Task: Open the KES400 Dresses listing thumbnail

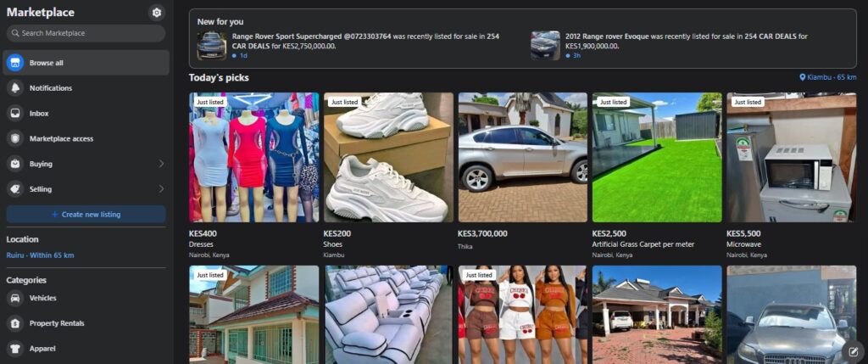Action: click(x=254, y=157)
